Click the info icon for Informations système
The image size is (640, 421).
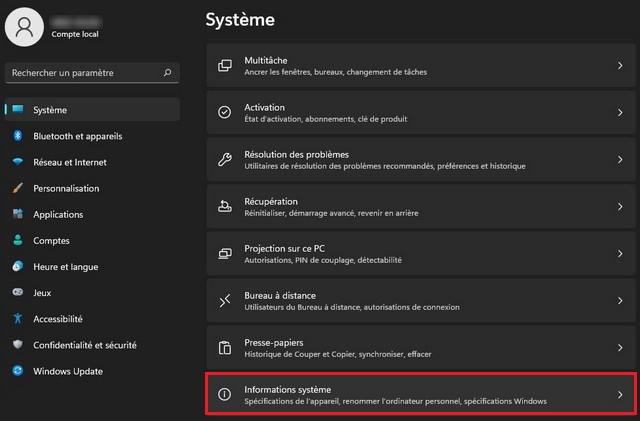pos(224,394)
